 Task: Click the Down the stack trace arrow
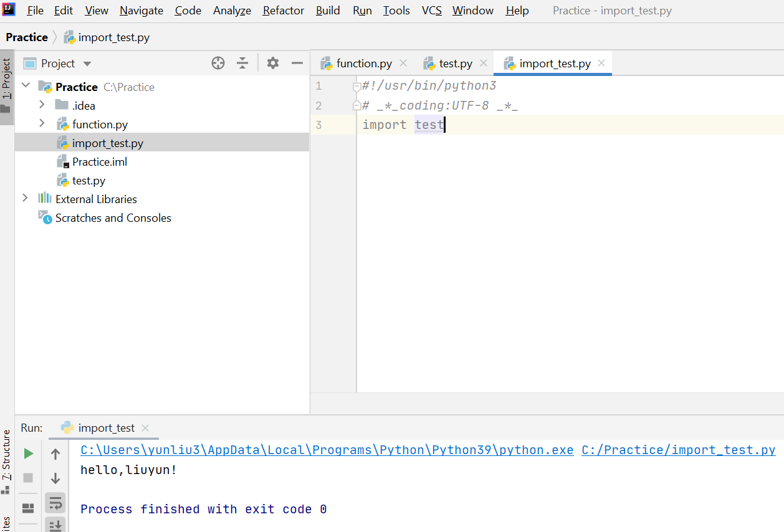(55, 478)
